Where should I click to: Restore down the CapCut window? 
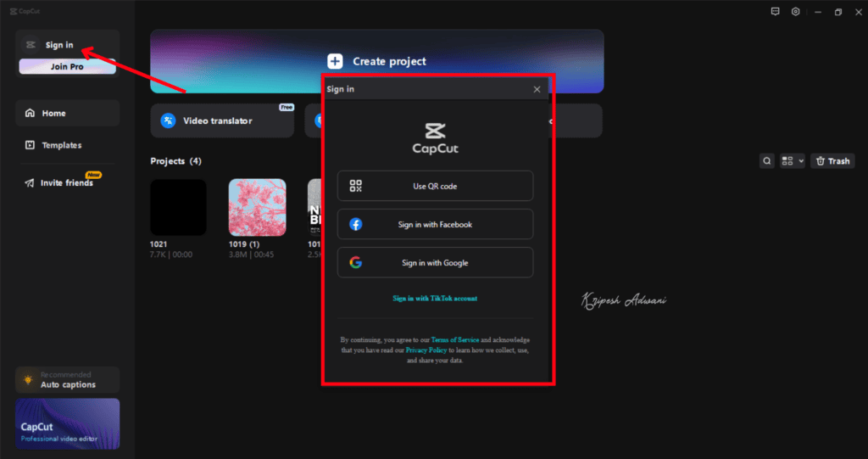point(838,12)
